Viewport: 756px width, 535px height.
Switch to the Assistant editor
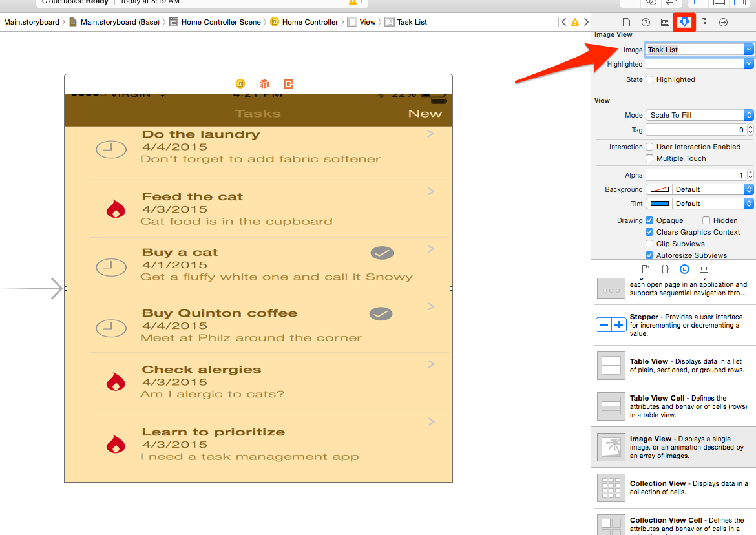651,2
